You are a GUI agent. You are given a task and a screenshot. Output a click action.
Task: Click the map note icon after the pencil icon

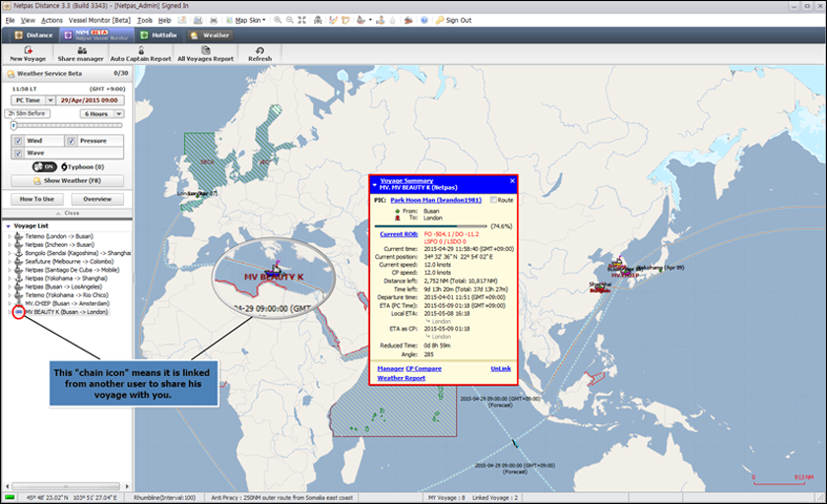(346, 20)
